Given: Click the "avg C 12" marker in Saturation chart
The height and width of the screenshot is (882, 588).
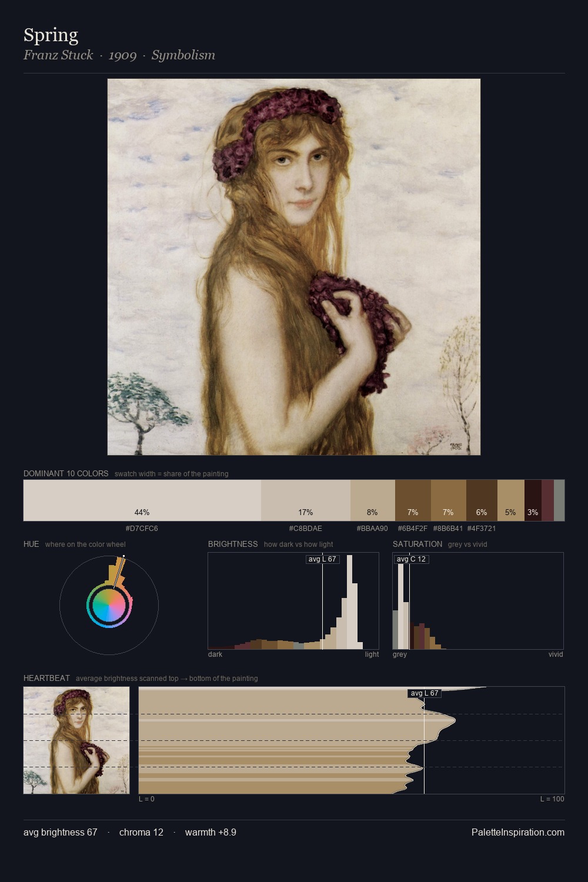Looking at the screenshot, I should click(411, 559).
